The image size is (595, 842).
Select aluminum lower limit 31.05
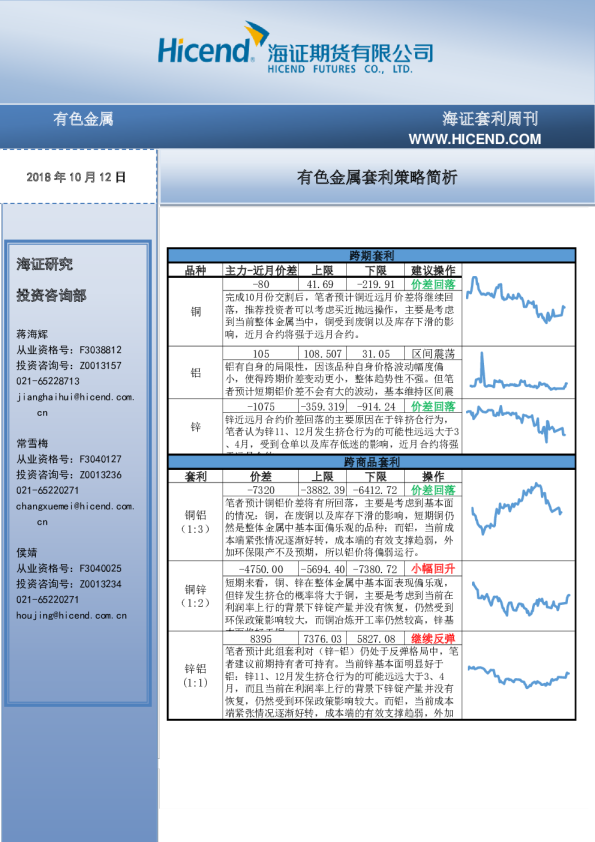coord(376,354)
